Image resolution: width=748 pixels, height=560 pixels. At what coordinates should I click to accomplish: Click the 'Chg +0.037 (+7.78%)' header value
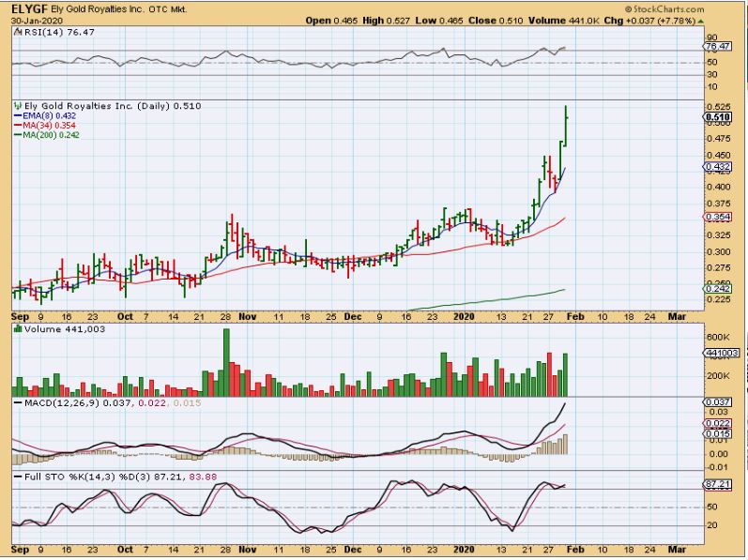pyautogui.click(x=649, y=21)
